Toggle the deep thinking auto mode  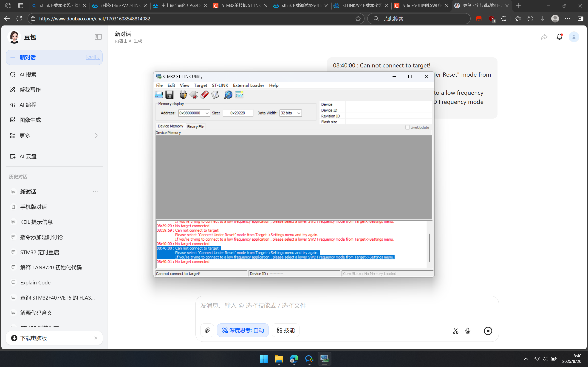[243, 330]
